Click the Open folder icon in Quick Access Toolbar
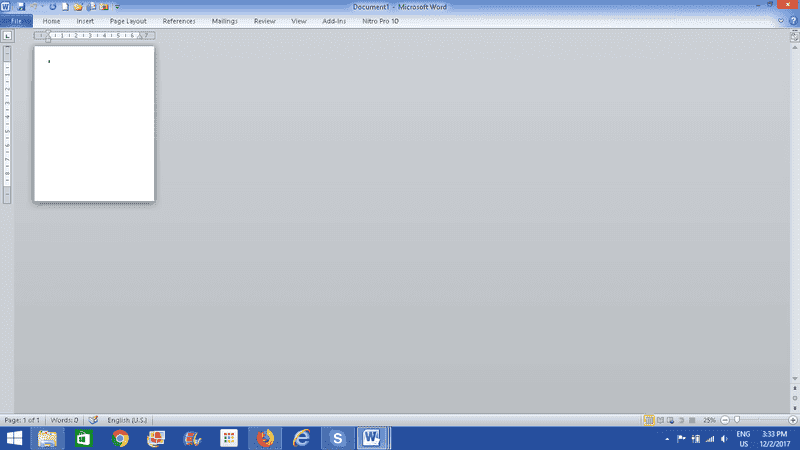Viewport: 800px width, 450px height. (78, 7)
